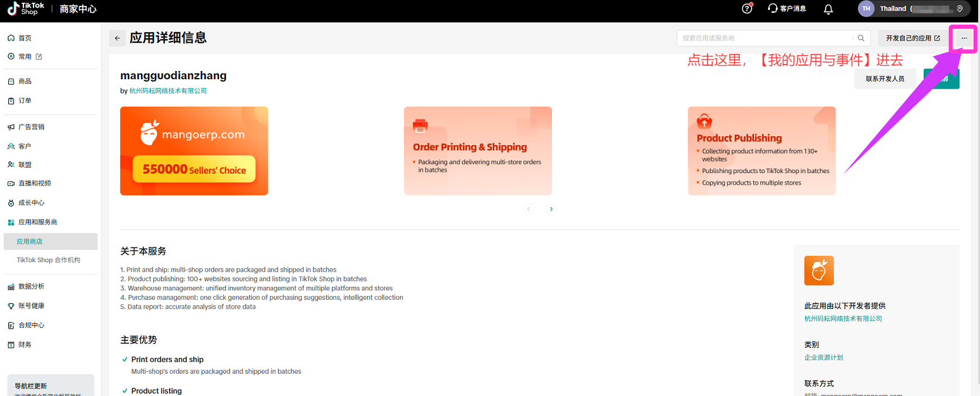Show next carousel banner with right chevron
The height and width of the screenshot is (396, 980).
tap(551, 209)
